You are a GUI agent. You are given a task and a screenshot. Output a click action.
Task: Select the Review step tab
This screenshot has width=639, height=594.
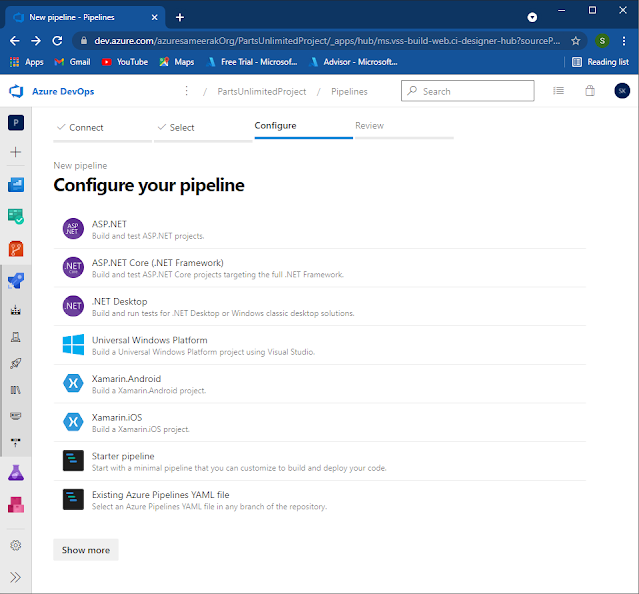coord(404,126)
